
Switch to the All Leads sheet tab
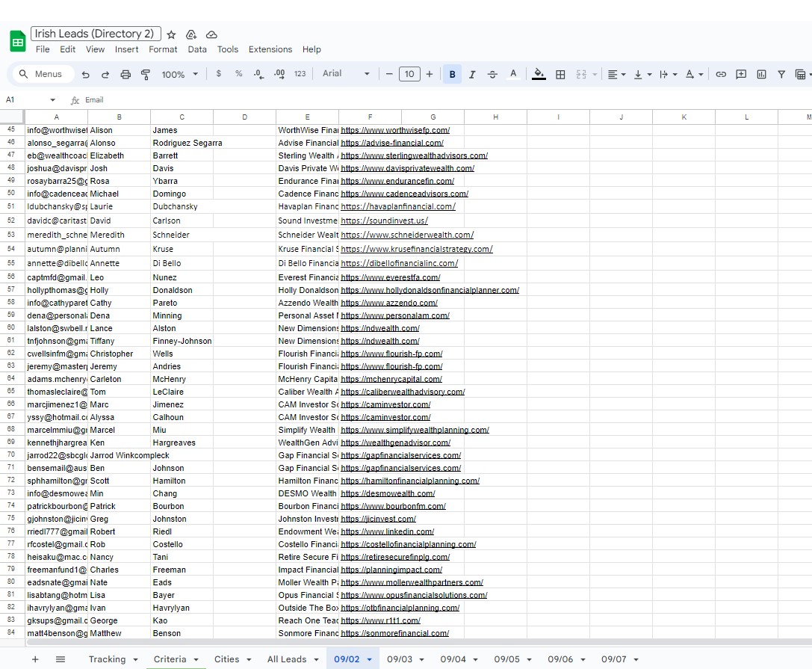click(287, 659)
